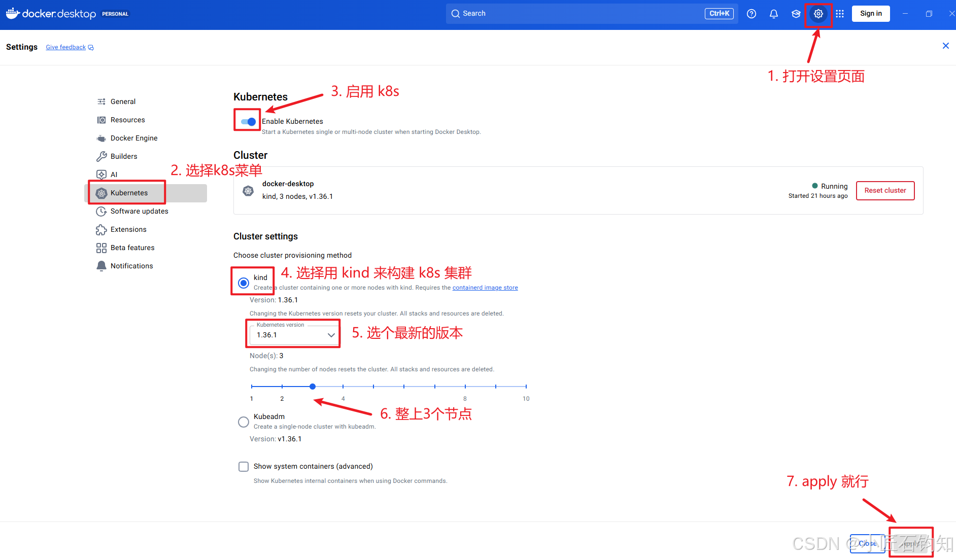This screenshot has width=956, height=560.
Task: Click the Builders wrench icon
Action: [x=101, y=156]
